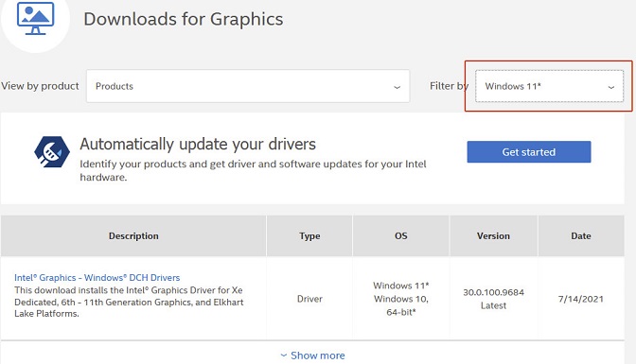Viewport: 636px width, 364px height.
Task: Click the OS column header
Action: click(400, 236)
